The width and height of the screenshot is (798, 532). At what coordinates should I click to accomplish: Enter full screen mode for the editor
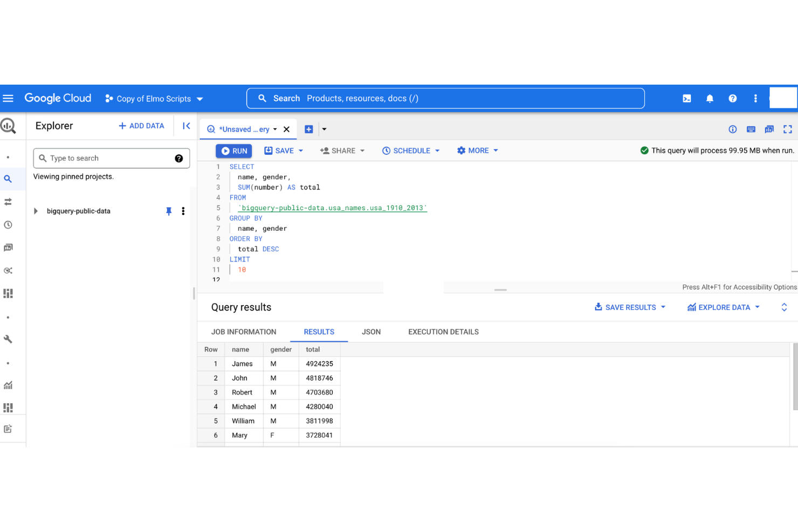pos(788,129)
